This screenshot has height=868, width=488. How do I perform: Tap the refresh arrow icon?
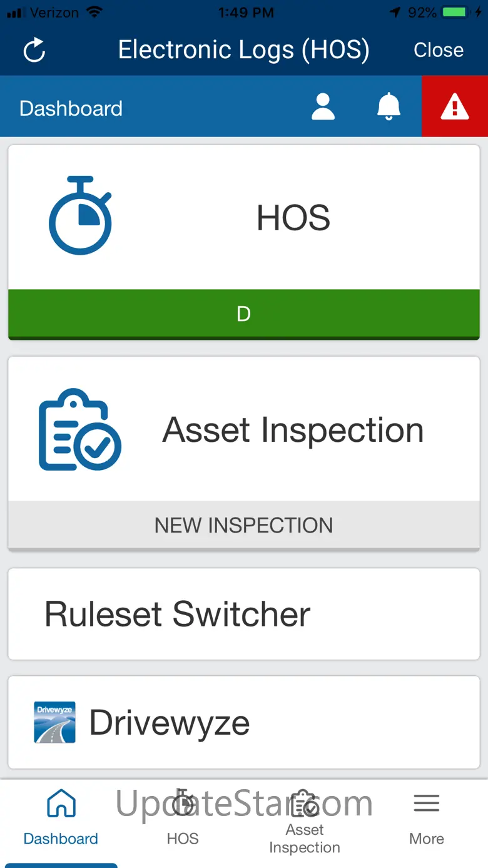point(34,50)
